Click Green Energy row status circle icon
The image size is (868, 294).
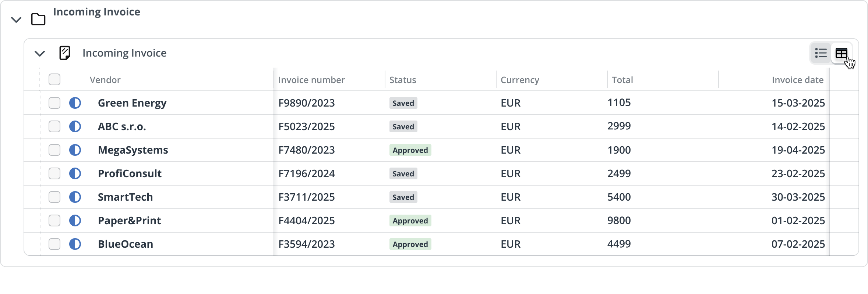(75, 103)
